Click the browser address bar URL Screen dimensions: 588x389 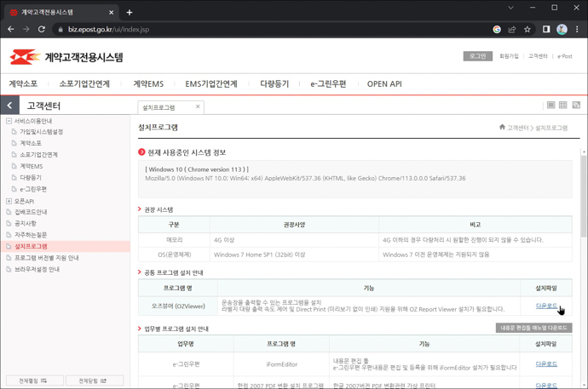pyautogui.click(x=108, y=29)
